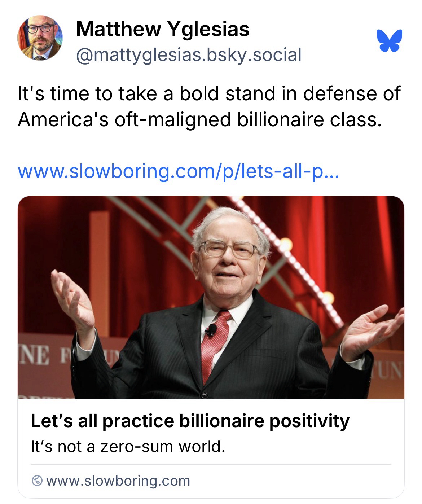Click the post line "America's oft-maligned billionaire class."
This screenshot has height=504, width=422.
(x=199, y=119)
